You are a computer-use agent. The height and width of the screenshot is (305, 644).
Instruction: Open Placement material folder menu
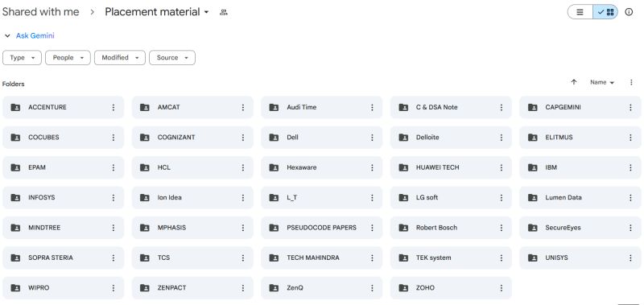156,12
